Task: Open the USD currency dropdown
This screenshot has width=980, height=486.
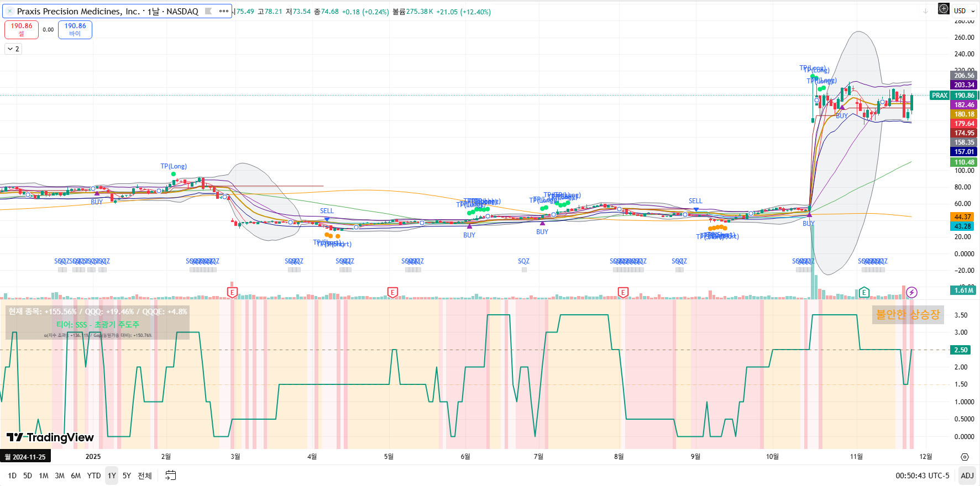Action: (963, 10)
